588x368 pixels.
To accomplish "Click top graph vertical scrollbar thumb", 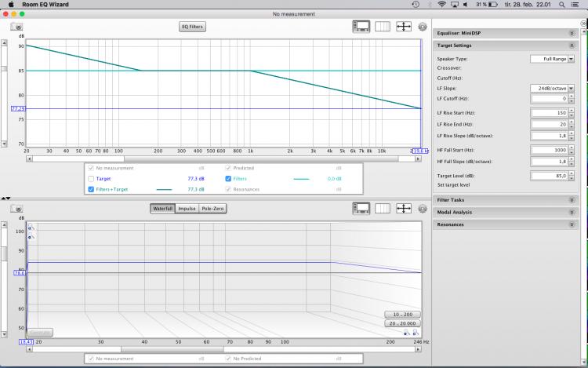I will (x=4, y=68).
